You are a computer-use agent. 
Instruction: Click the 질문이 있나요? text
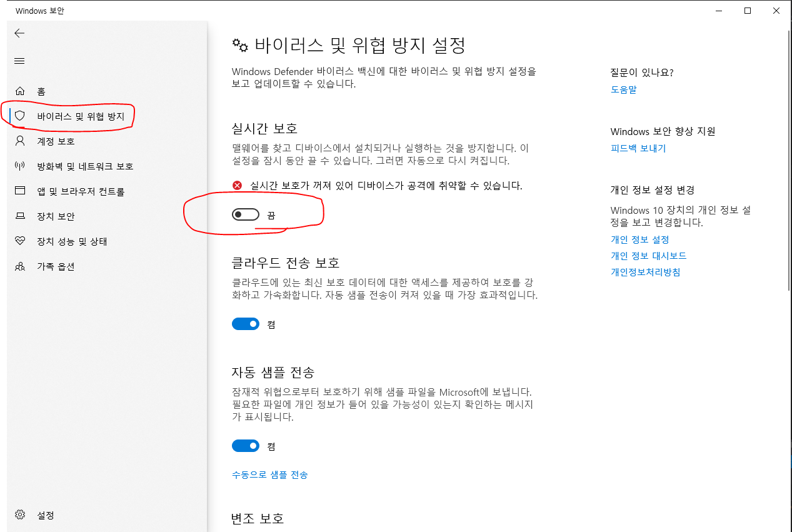coord(642,73)
